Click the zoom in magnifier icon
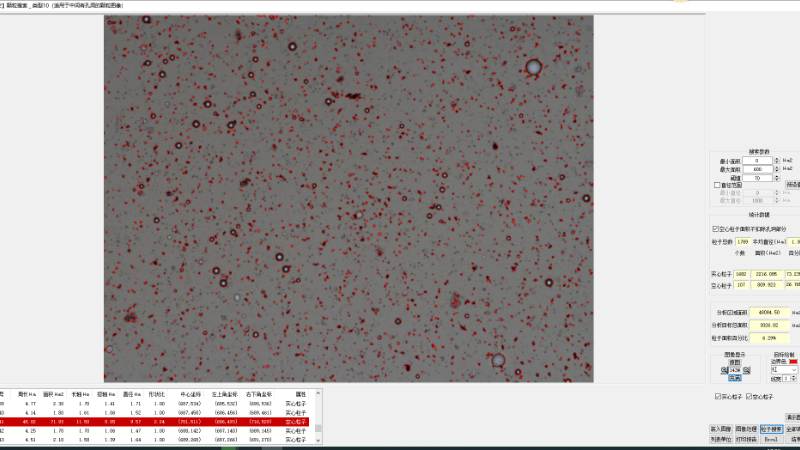The width and height of the screenshot is (800, 450). point(745,370)
